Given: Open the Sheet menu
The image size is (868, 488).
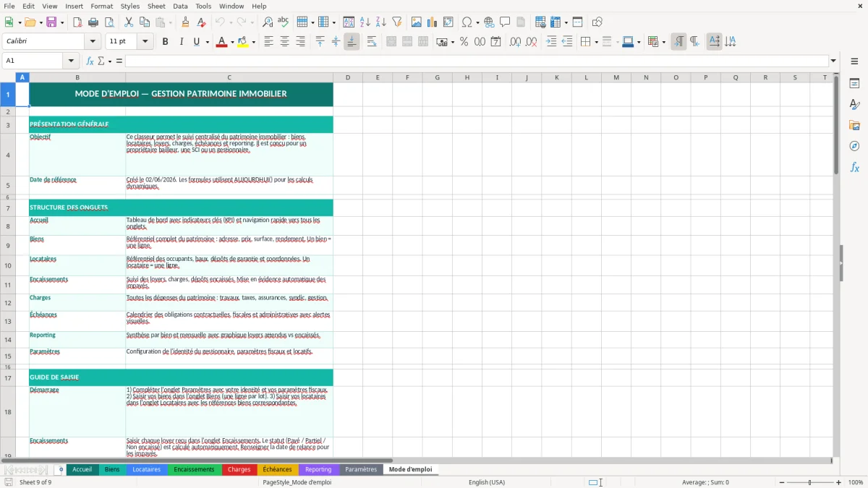Looking at the screenshot, I should click(x=156, y=6).
